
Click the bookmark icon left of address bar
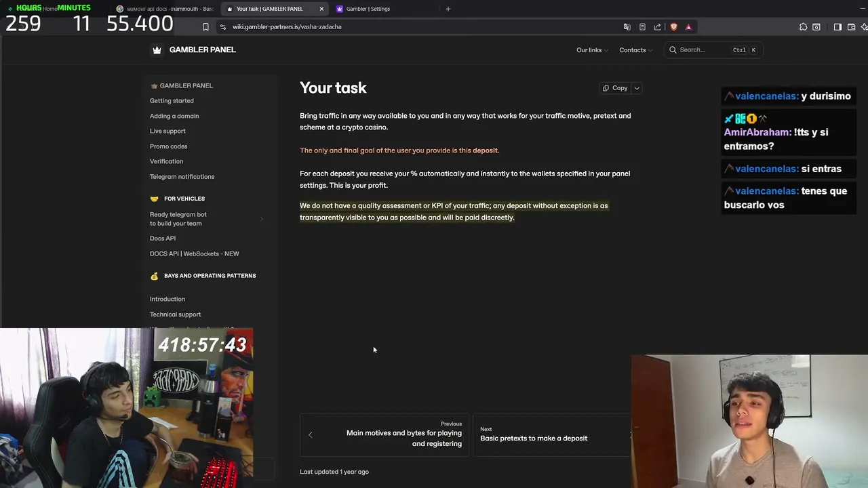click(205, 27)
